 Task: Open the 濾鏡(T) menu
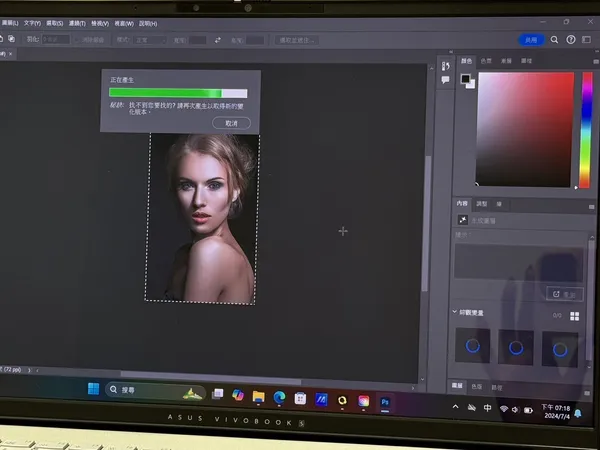click(77, 23)
